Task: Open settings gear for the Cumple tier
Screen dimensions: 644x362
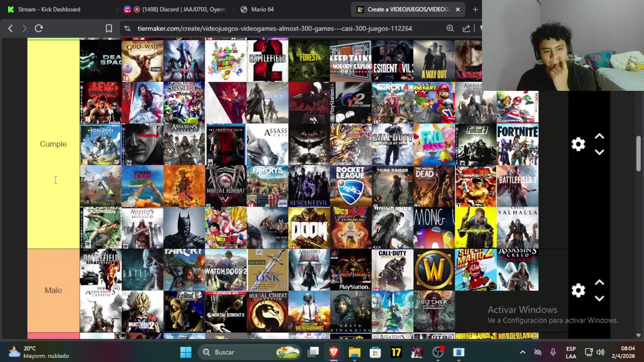Action: click(578, 144)
